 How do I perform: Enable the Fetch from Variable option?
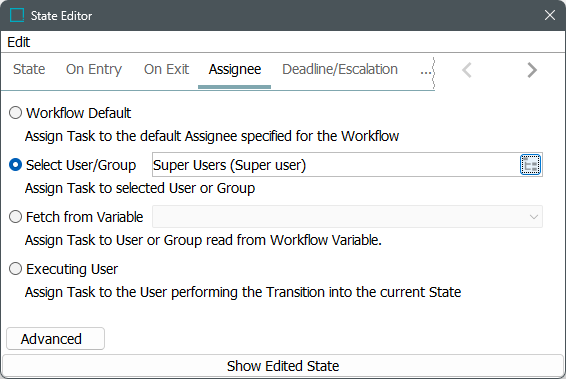(x=16, y=217)
